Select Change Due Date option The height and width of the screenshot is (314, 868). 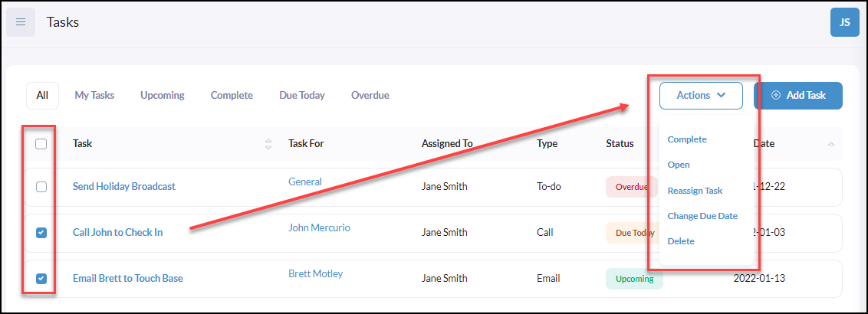point(702,216)
